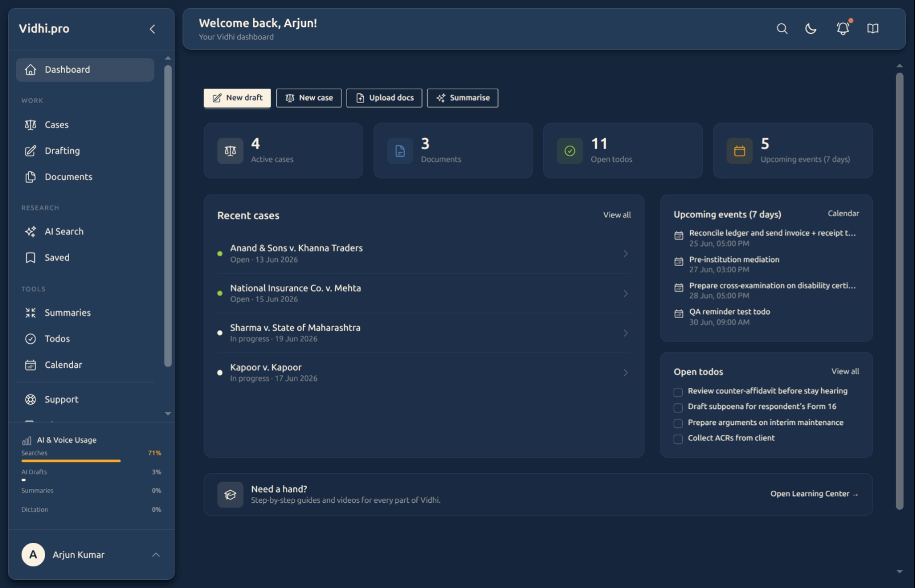This screenshot has height=588, width=915.
Task: Click the Summarise button
Action: coord(463,98)
